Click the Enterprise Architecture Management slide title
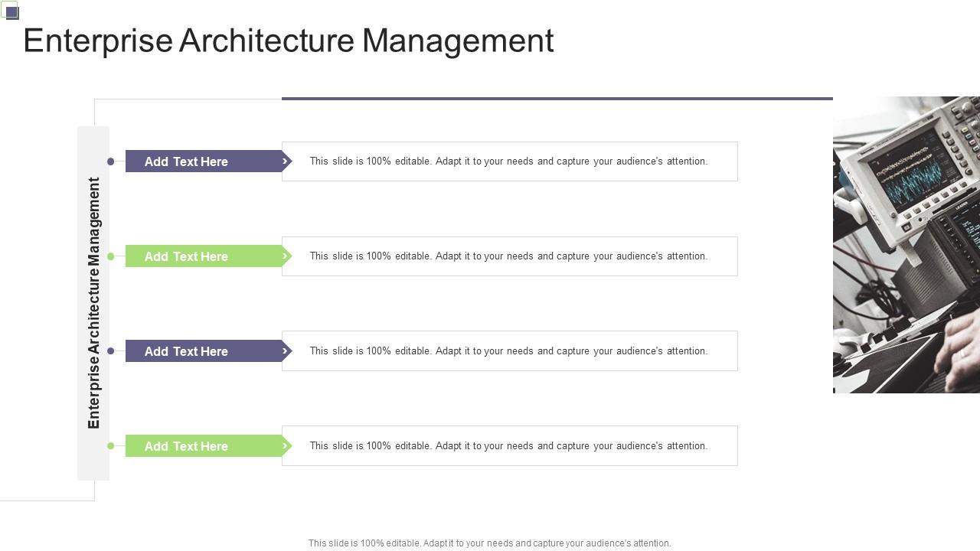Screen dimensions: 980x551 (x=288, y=41)
